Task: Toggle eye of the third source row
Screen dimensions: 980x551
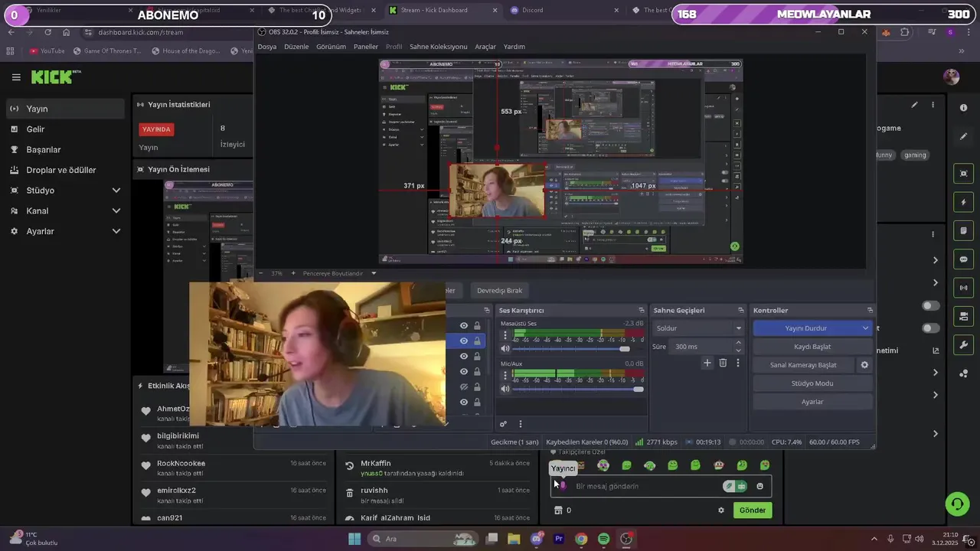Action: [x=463, y=356]
